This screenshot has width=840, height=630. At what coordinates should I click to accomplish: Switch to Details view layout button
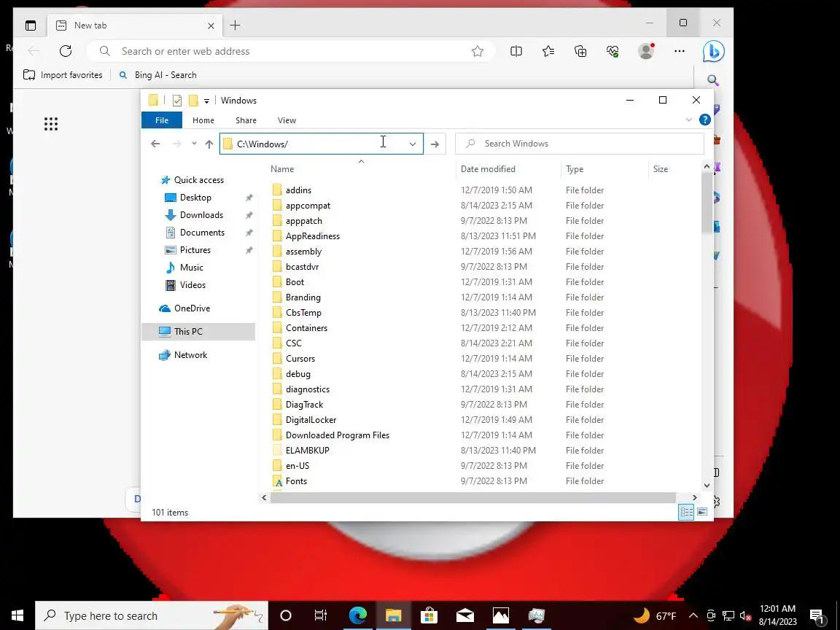coord(686,512)
